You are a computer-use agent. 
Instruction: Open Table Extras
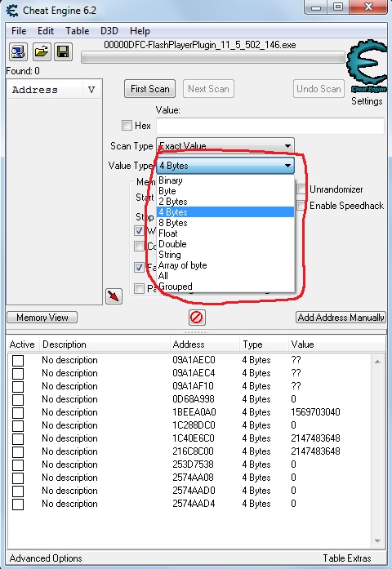click(346, 558)
